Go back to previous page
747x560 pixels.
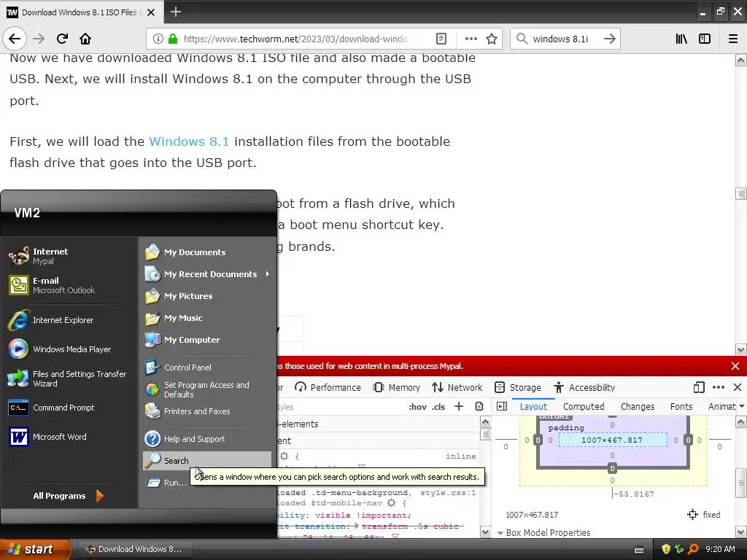[15, 39]
